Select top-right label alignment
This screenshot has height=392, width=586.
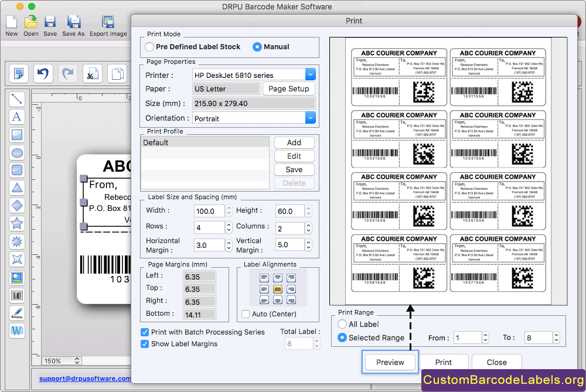point(291,278)
